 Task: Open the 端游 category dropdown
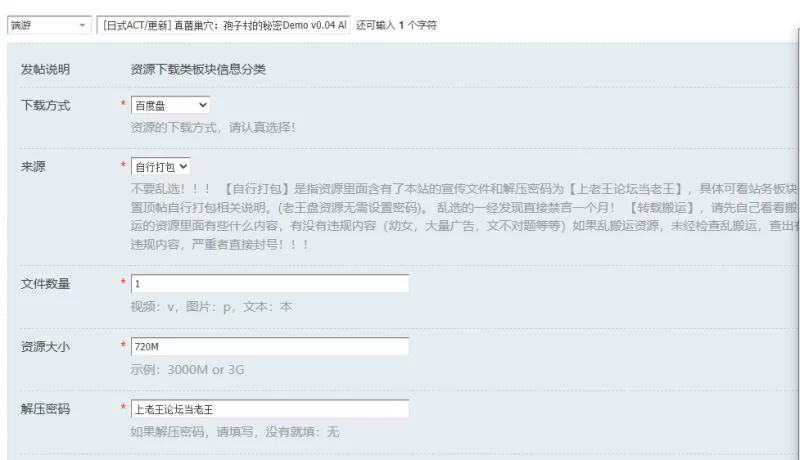tap(49, 25)
